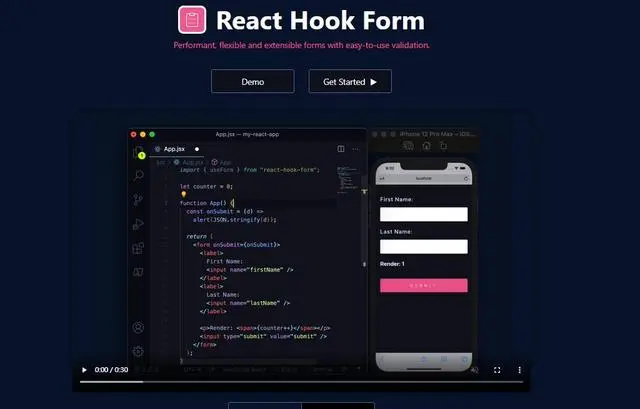This screenshot has height=409, width=640.
Task: Open Run and Debug in the activity bar
Action: (138, 223)
